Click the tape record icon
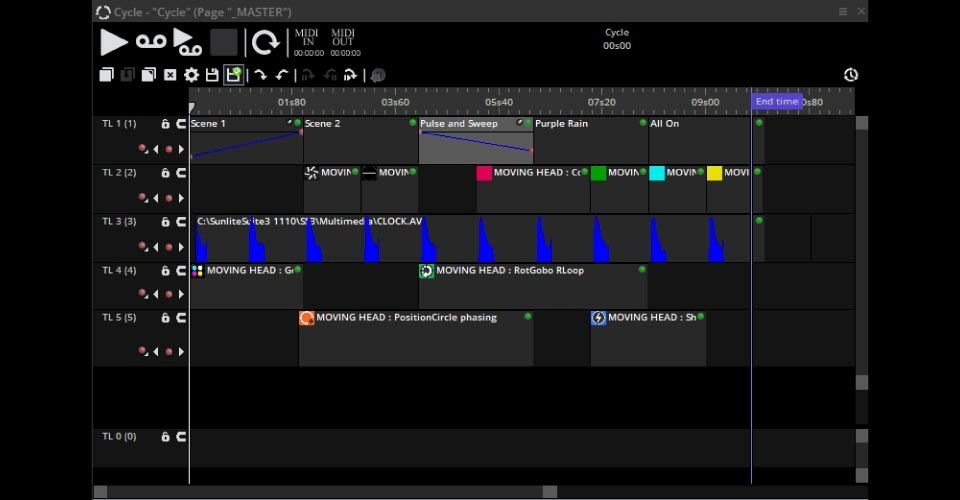This screenshot has height=500, width=960. [x=151, y=42]
